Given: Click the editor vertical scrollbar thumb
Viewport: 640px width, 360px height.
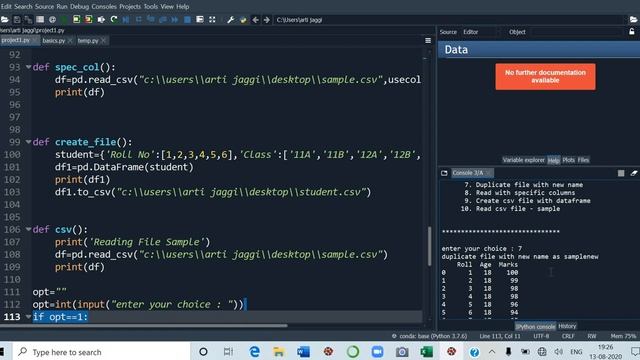Looking at the screenshot, I should pyautogui.click(x=429, y=247).
